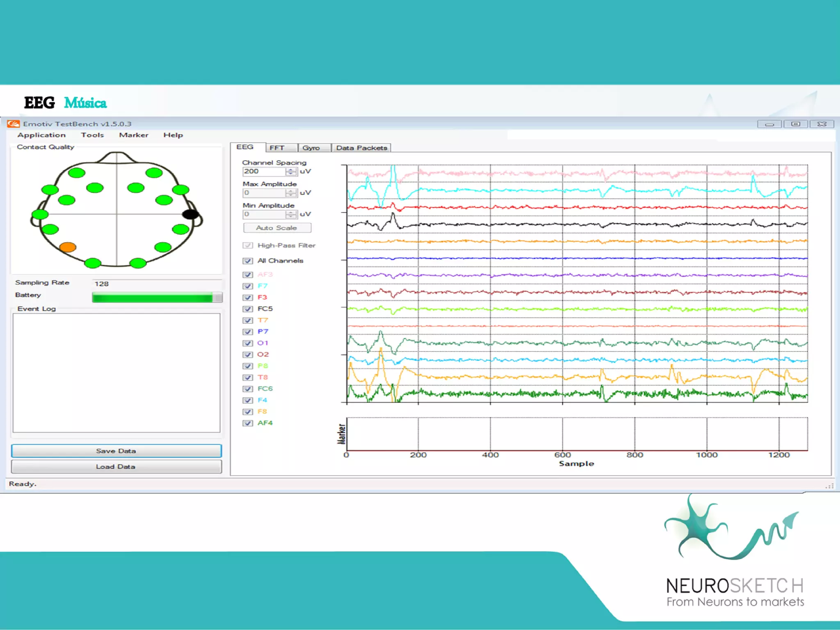Adjust the Channel Spacing spinner arrows
Screen dimensions: 840x630
point(291,171)
